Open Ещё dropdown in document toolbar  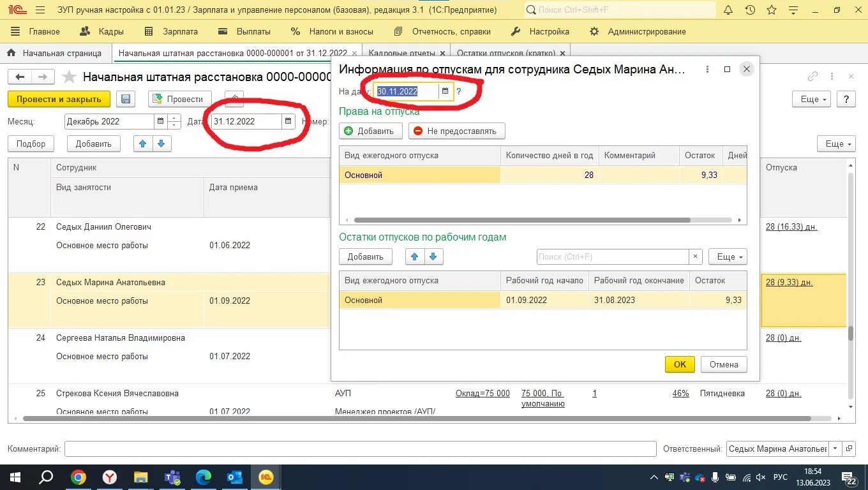pyautogui.click(x=811, y=99)
